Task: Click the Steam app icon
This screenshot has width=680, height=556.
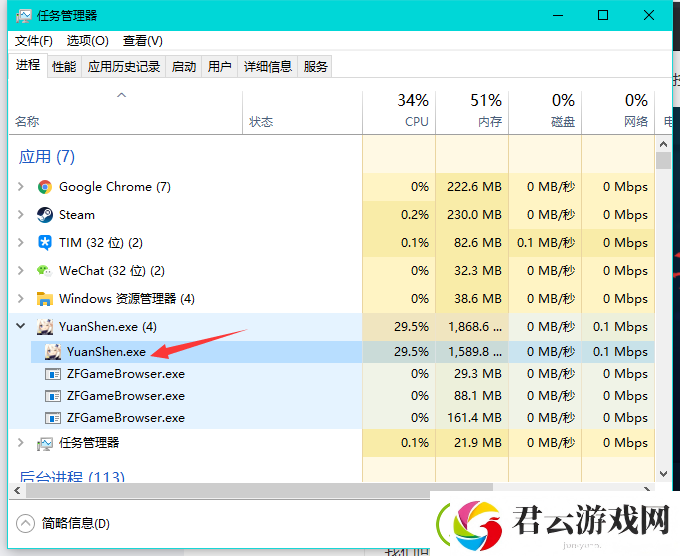Action: (x=45, y=215)
